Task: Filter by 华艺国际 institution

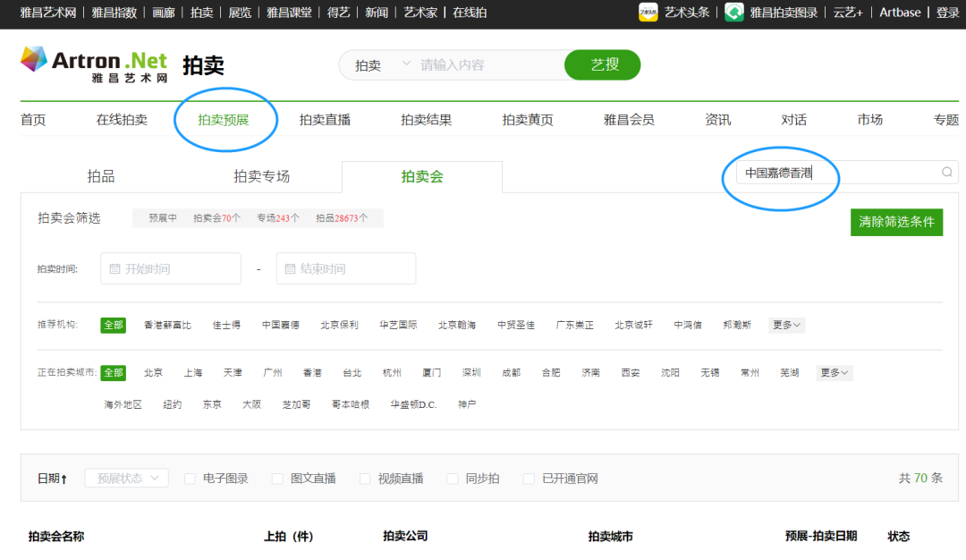Action: coord(398,325)
